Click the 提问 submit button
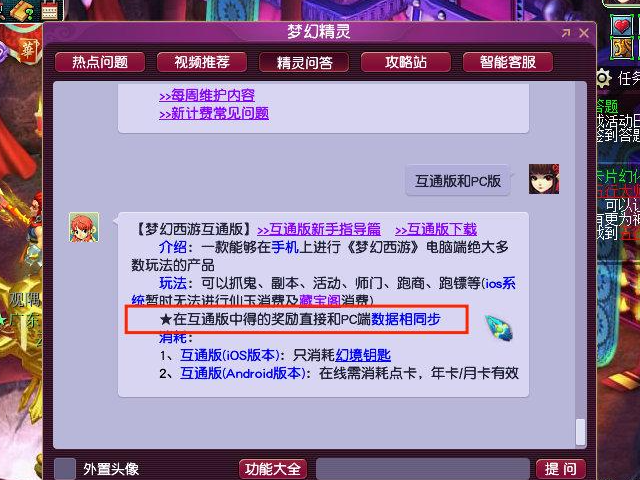Viewport: 640px width, 480px height. pyautogui.click(x=561, y=469)
